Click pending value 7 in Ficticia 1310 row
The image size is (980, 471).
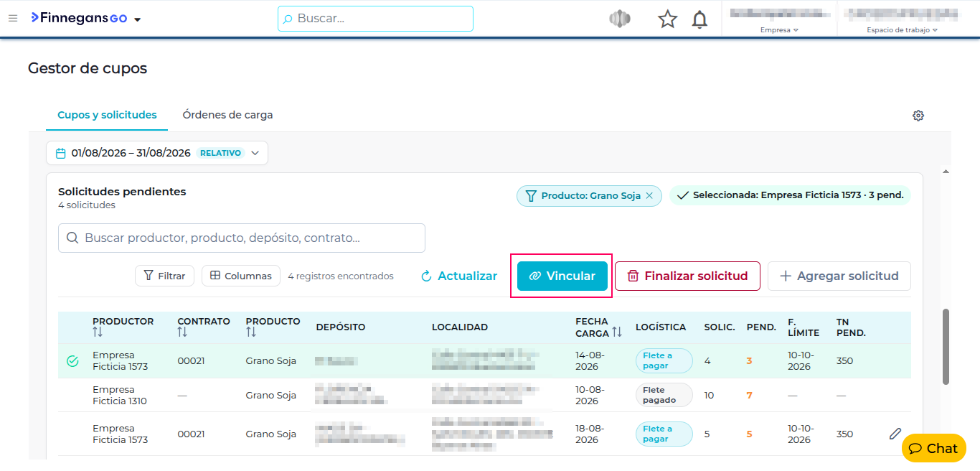749,396
